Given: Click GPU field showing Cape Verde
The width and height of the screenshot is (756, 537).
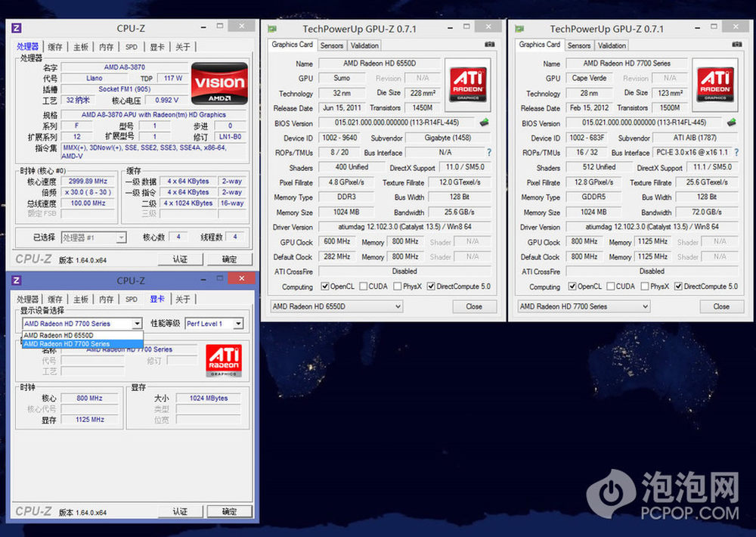Looking at the screenshot, I should coord(589,78).
